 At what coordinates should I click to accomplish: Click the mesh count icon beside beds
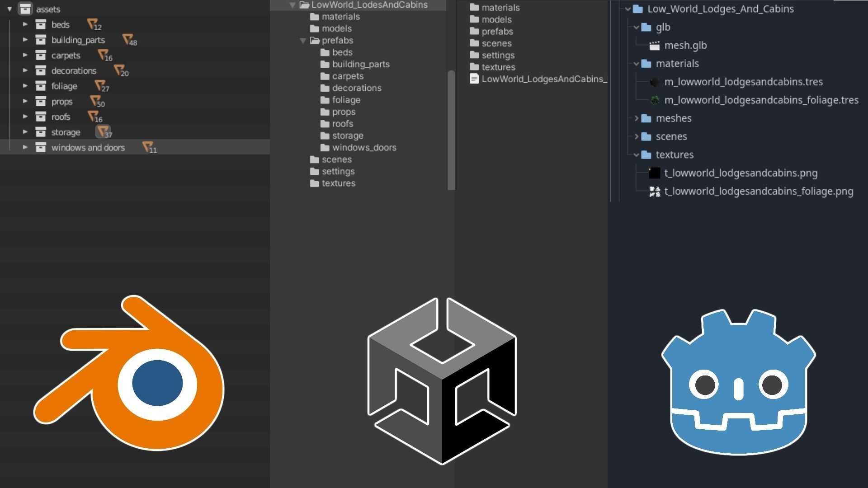click(93, 24)
